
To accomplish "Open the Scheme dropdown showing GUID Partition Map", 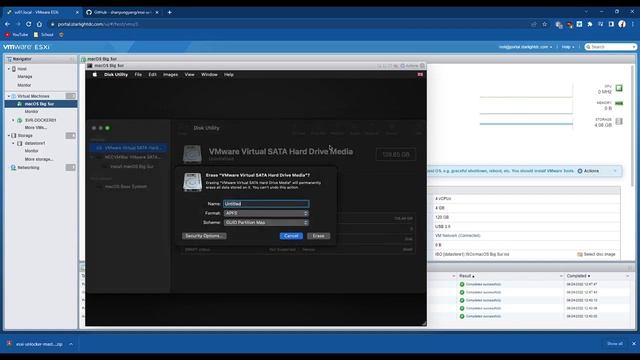I will point(266,222).
